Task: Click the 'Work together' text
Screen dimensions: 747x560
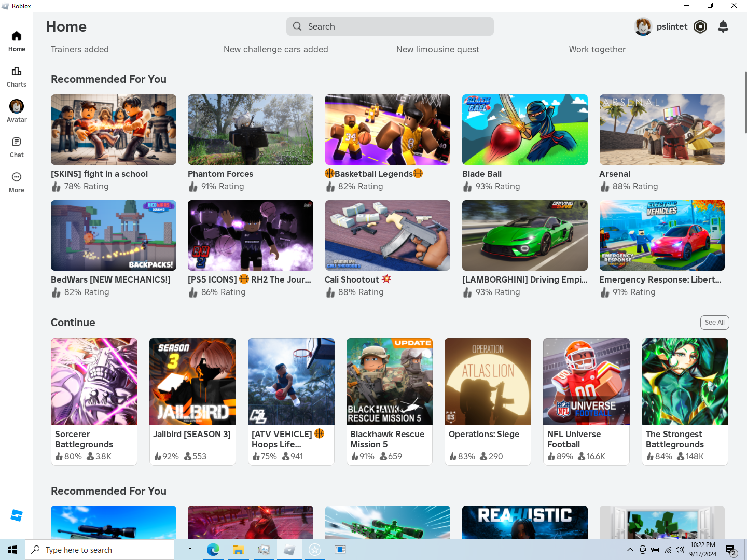Action: [597, 49]
